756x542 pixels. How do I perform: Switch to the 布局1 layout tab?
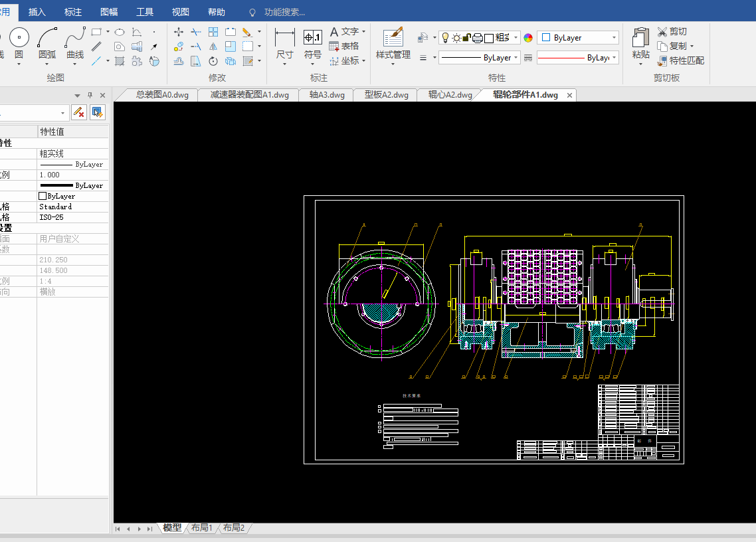(x=201, y=528)
